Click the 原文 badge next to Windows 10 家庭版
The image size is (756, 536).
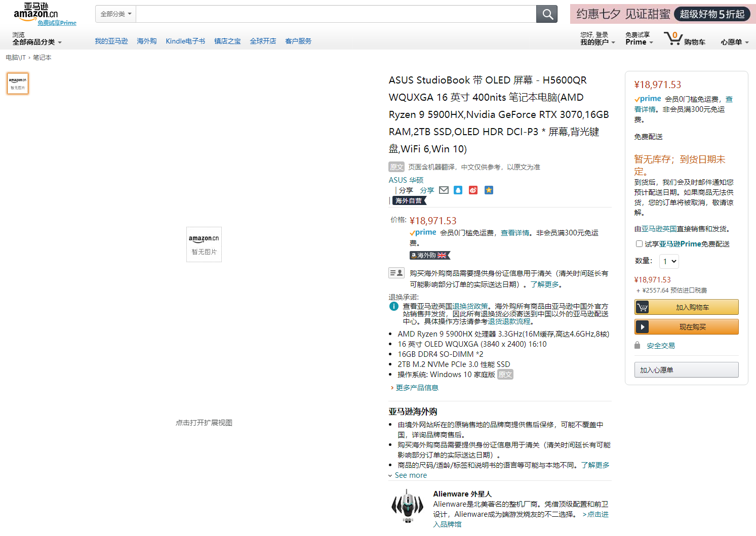point(505,375)
